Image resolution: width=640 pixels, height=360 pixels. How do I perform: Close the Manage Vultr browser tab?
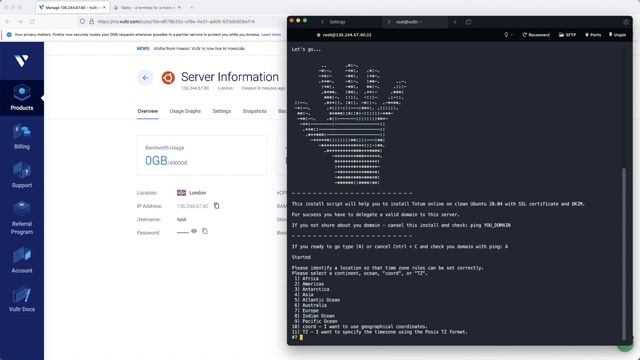click(104, 7)
